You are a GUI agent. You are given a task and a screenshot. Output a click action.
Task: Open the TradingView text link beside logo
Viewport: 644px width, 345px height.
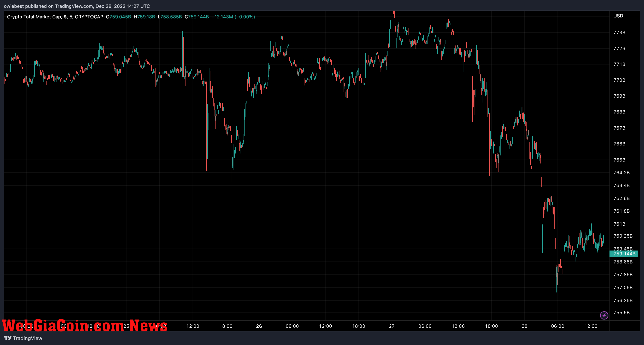click(27, 338)
